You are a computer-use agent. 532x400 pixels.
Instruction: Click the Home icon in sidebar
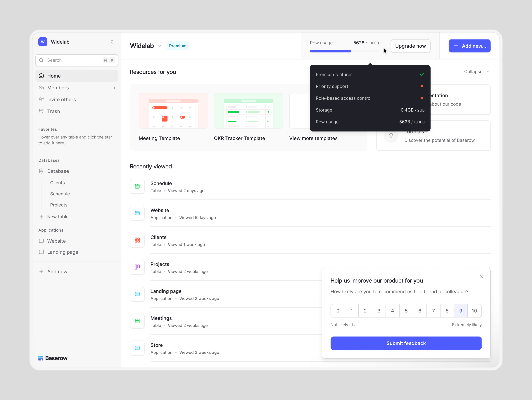click(x=41, y=76)
